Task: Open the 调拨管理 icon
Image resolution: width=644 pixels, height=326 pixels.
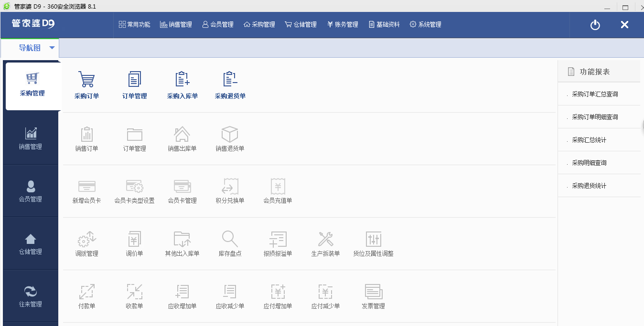Action: (86, 243)
